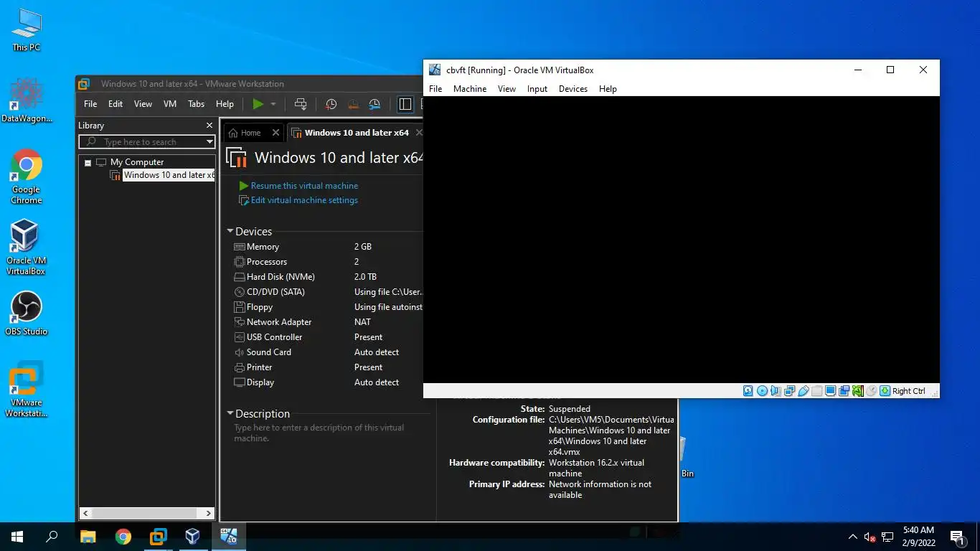Click the Windows Start button
Image resolution: width=980 pixels, height=551 pixels.
pyautogui.click(x=17, y=537)
